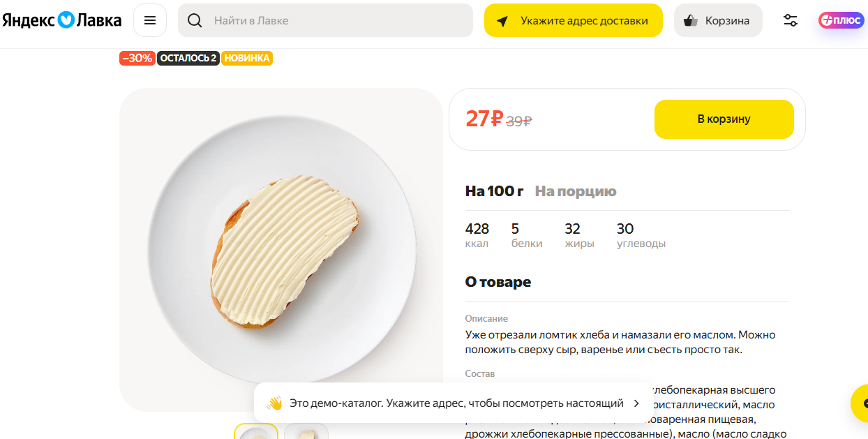Open the hamburger catalog menu
The height and width of the screenshot is (439, 868).
pyautogui.click(x=150, y=20)
